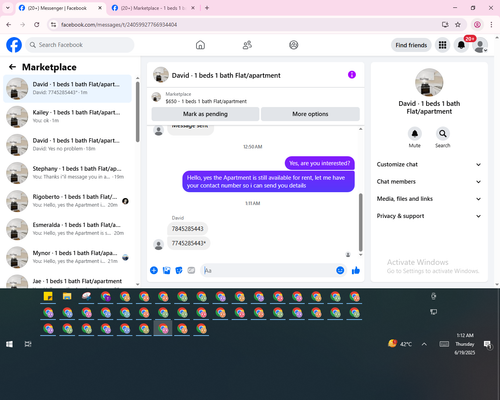
Task: Attach a photo with the image icon
Action: [x=166, y=270]
